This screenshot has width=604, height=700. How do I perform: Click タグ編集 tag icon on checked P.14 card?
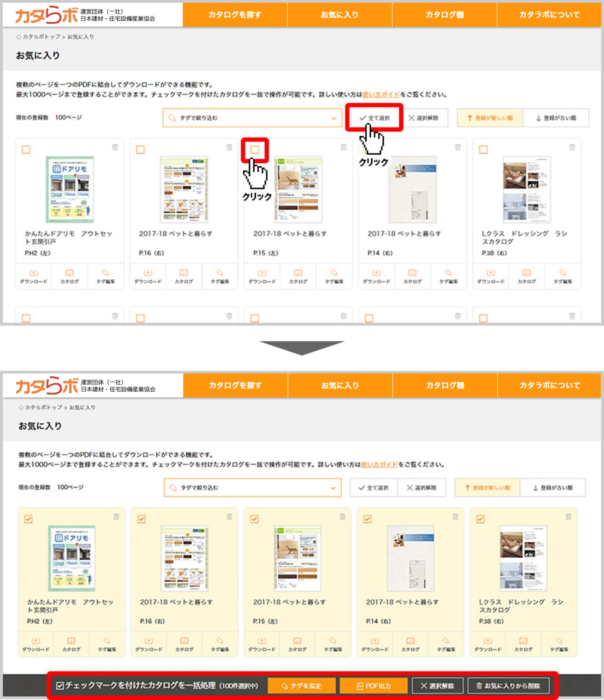click(446, 643)
